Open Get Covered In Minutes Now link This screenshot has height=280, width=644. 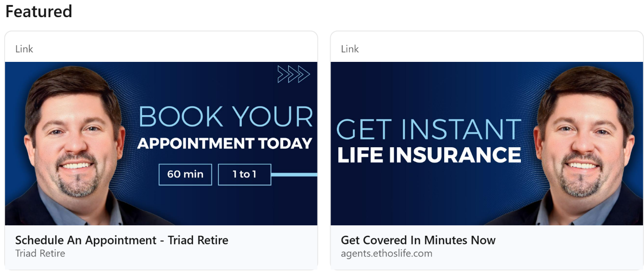(418, 240)
